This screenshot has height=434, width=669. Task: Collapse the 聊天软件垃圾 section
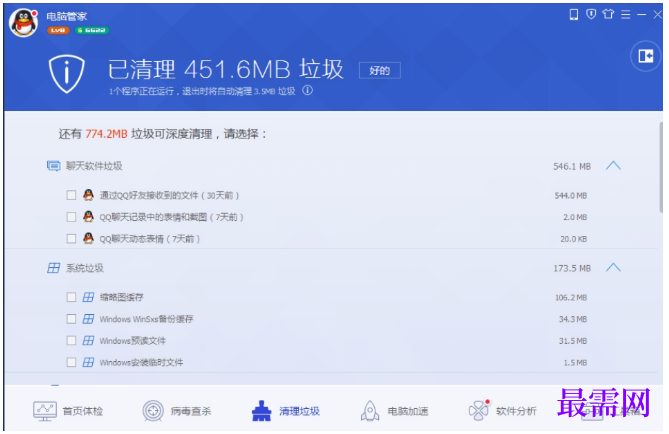[x=613, y=166]
